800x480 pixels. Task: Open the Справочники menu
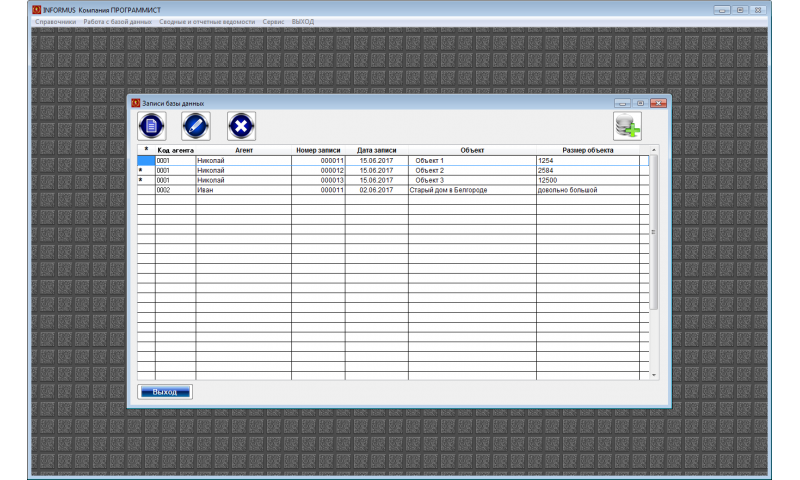pos(55,21)
